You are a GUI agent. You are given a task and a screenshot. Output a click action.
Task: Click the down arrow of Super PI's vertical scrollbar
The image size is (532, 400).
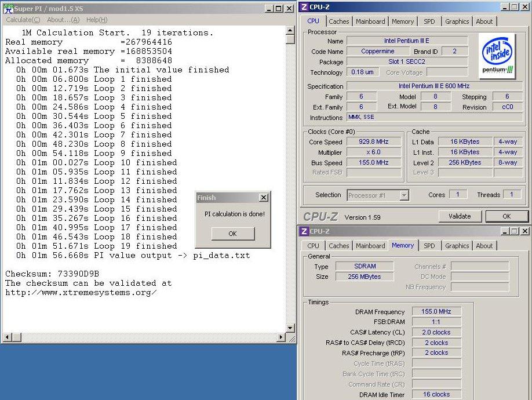[x=290, y=328]
